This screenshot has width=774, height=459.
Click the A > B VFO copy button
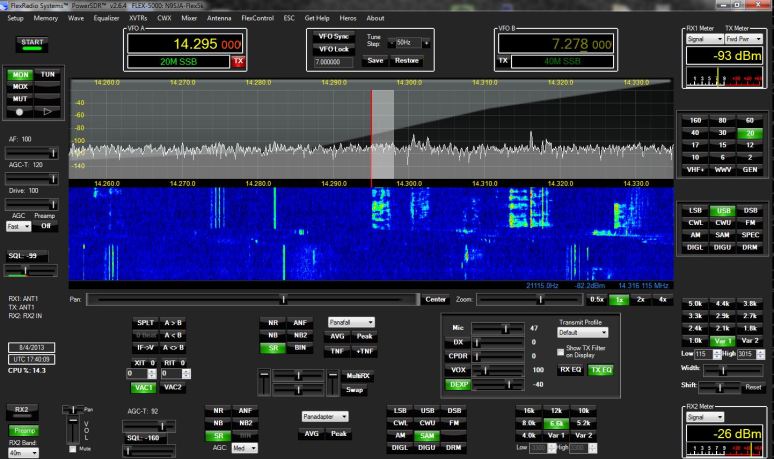click(173, 322)
